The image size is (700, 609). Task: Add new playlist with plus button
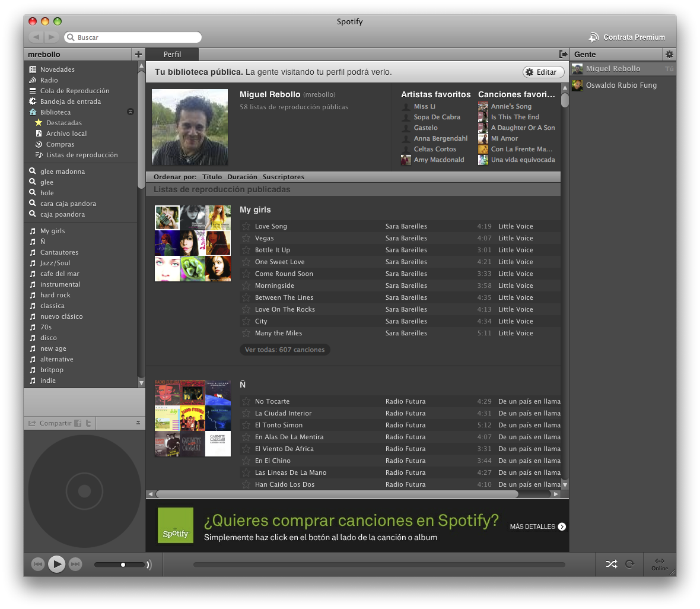pyautogui.click(x=138, y=54)
